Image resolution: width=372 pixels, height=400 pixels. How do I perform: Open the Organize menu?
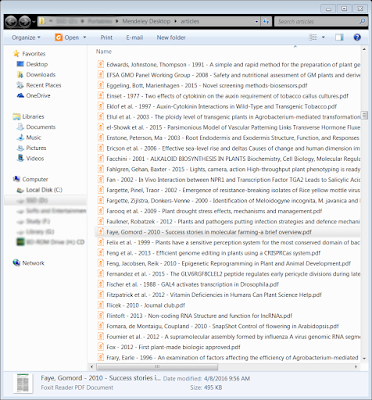pos(26,38)
